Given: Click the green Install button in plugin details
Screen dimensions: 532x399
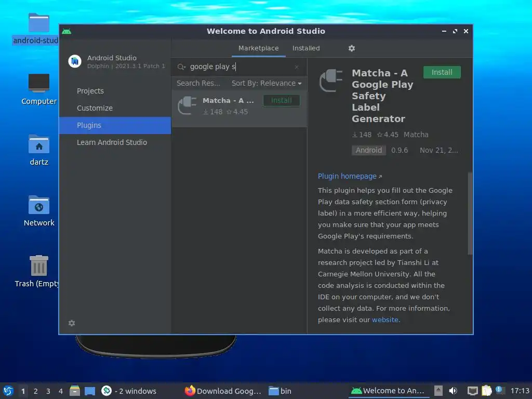Looking at the screenshot, I should (442, 72).
